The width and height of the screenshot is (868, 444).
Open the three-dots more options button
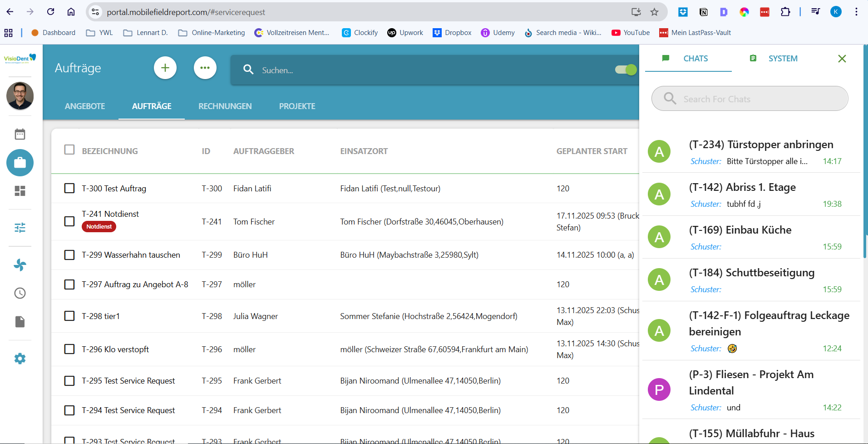(205, 68)
